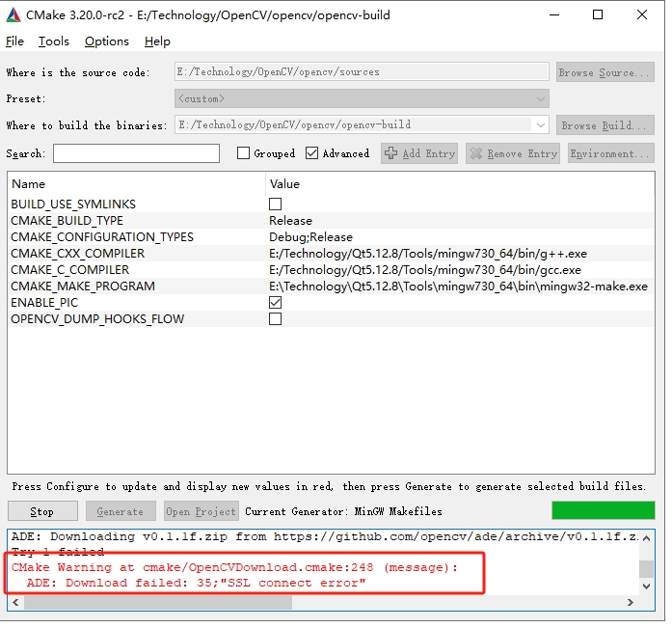Select the CMAKE_BUILD_TYPE row name
Screen dimensions: 672x628
click(x=67, y=221)
